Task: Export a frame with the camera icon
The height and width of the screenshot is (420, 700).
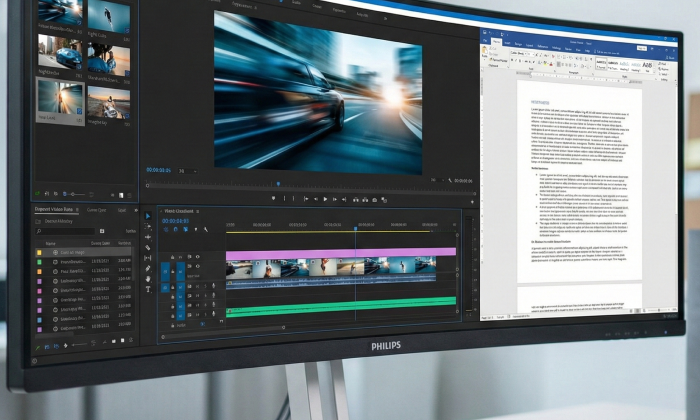Action: click(x=375, y=200)
